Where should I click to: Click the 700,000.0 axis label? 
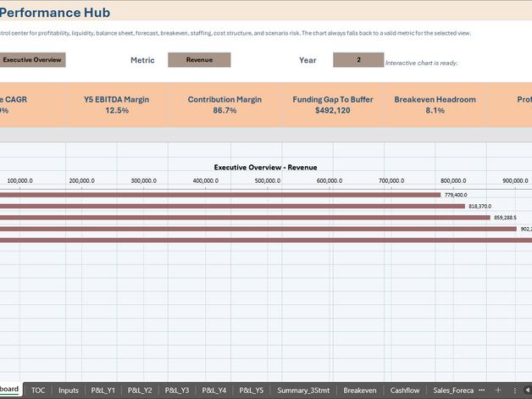(x=391, y=180)
